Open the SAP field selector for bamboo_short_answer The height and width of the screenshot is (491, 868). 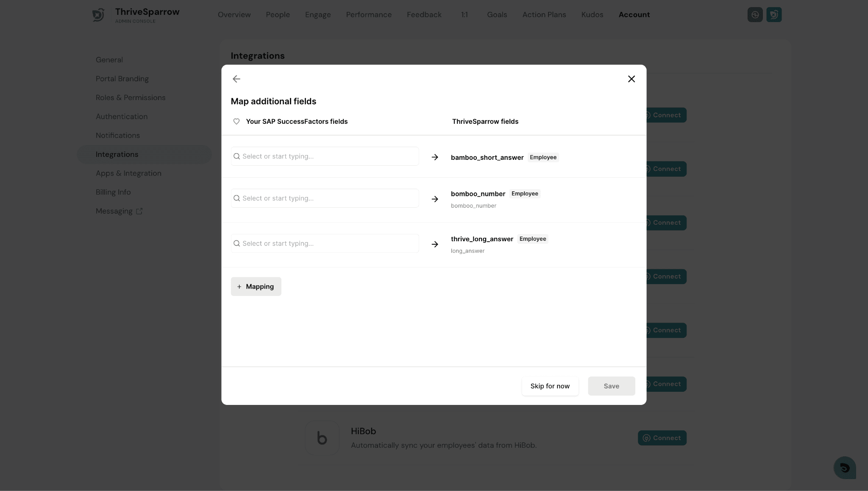pos(325,156)
